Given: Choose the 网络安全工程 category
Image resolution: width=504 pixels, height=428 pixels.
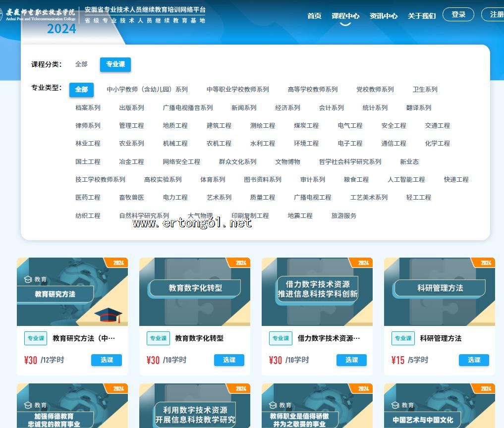Looking at the screenshot, I should (x=181, y=161).
